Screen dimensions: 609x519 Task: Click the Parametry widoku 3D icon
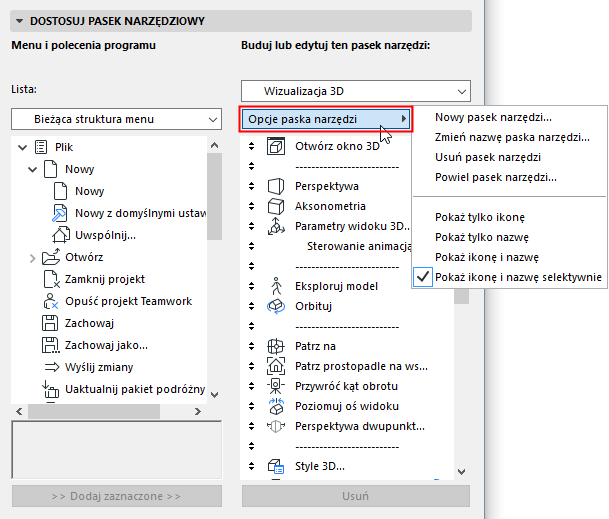[x=276, y=226]
